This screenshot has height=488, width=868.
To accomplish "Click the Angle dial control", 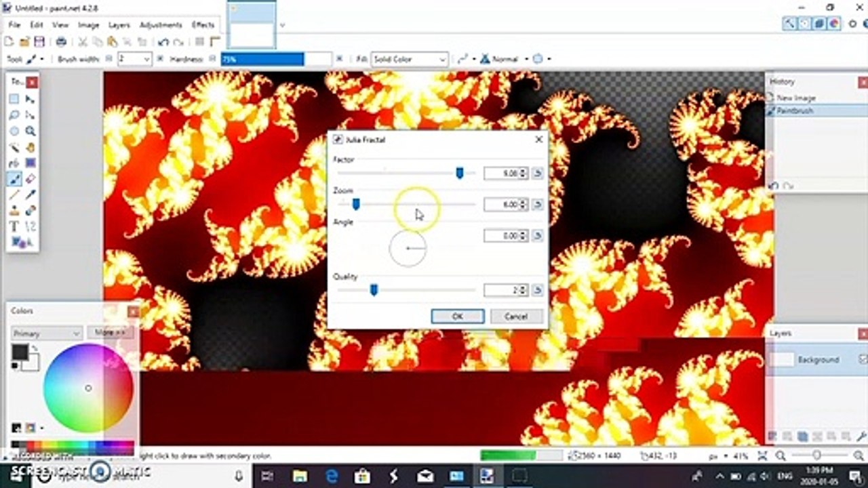I will (408, 249).
